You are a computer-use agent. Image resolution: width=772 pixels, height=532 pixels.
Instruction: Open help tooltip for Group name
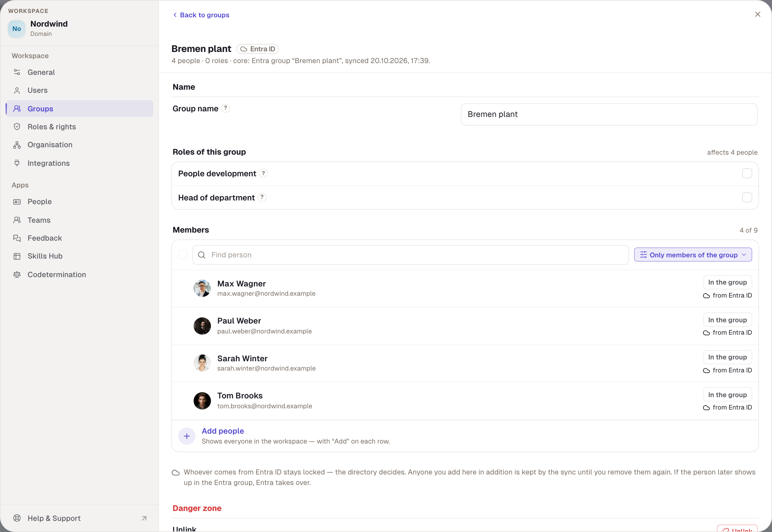coord(226,108)
